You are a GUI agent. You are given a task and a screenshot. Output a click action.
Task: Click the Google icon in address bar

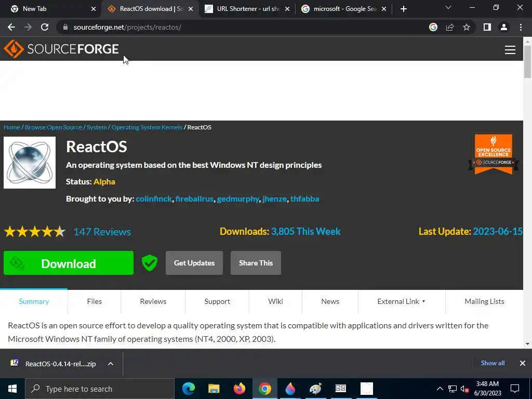(x=433, y=27)
